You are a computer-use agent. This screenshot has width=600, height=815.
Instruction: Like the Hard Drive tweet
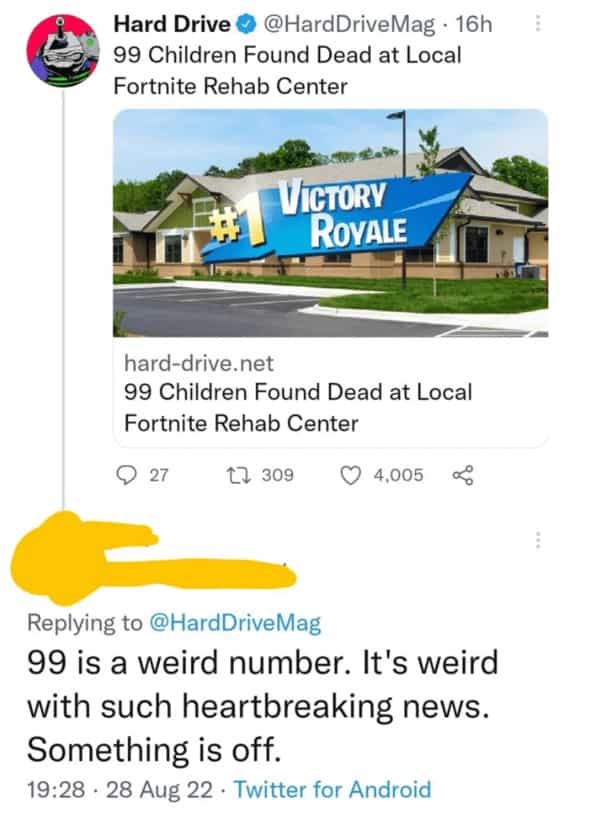(x=350, y=475)
